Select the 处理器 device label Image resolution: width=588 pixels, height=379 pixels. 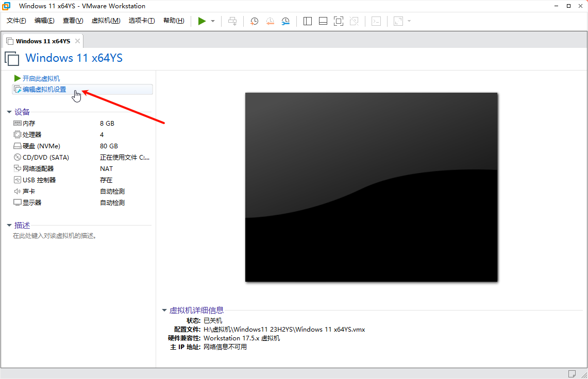point(32,134)
